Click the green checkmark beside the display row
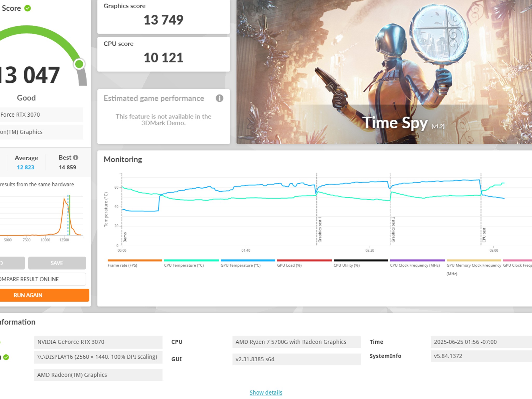Screen dimensions: 532x399 coord(6,357)
